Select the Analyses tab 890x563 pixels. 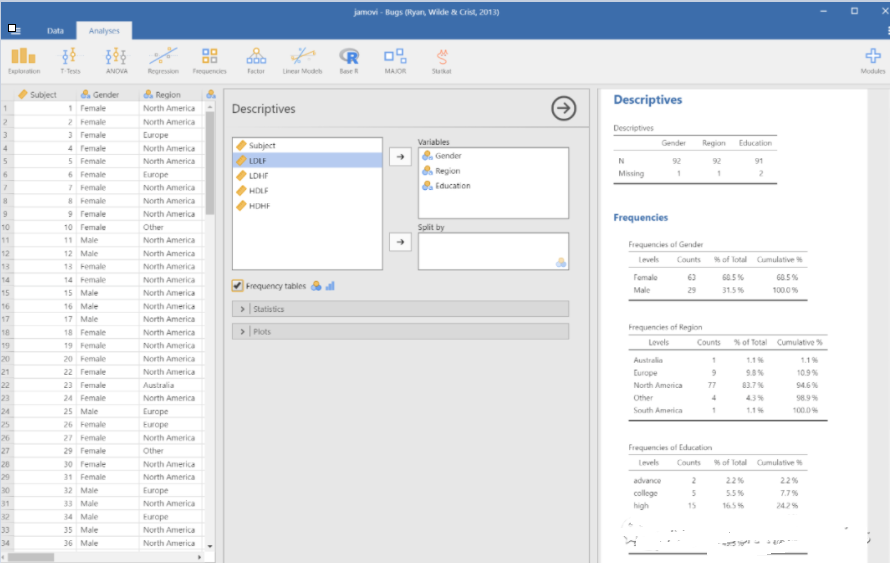click(x=103, y=31)
